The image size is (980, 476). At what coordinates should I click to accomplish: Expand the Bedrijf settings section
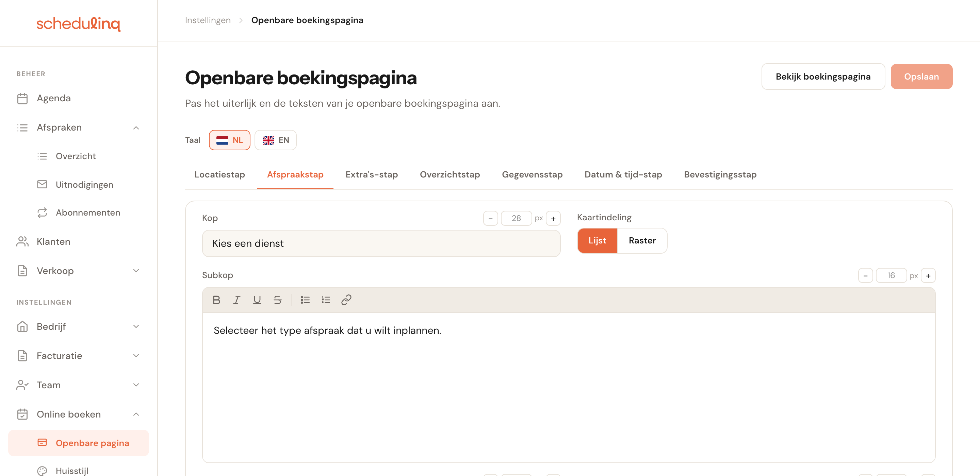tap(78, 327)
